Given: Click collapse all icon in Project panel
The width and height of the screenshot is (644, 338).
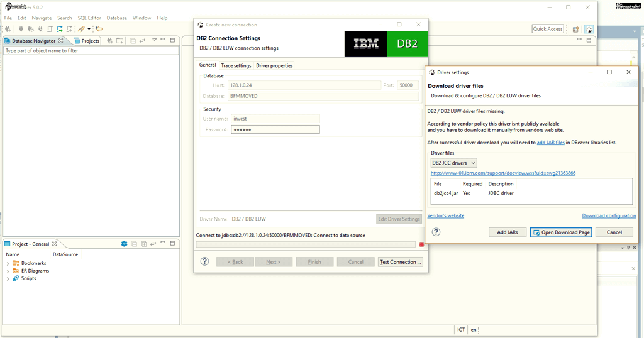Looking at the screenshot, I should pyautogui.click(x=135, y=244).
